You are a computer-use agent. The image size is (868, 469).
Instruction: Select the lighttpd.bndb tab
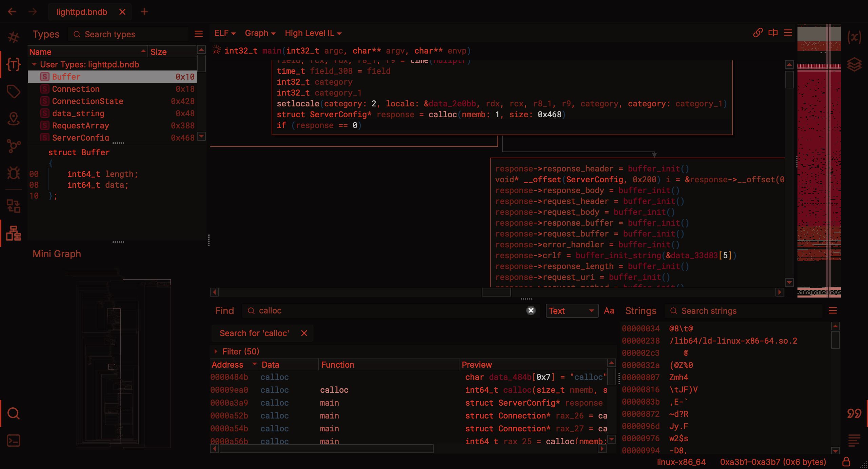click(x=82, y=12)
